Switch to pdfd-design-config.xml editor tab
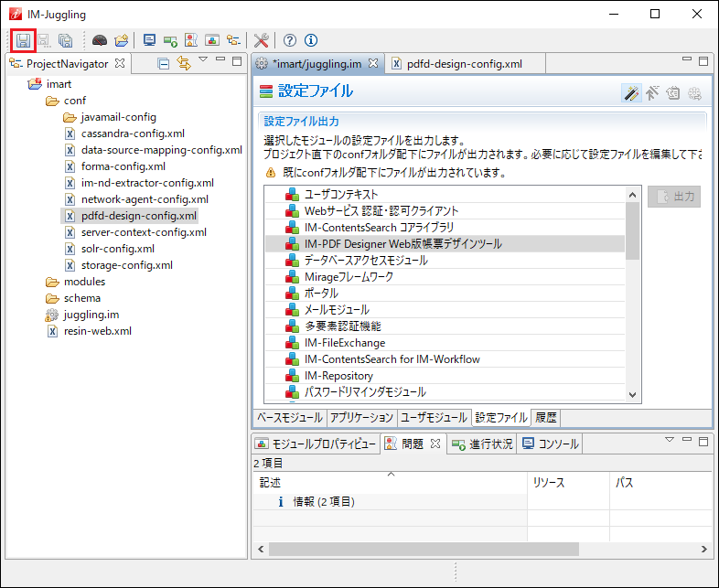The height and width of the screenshot is (588, 719). 465,64
